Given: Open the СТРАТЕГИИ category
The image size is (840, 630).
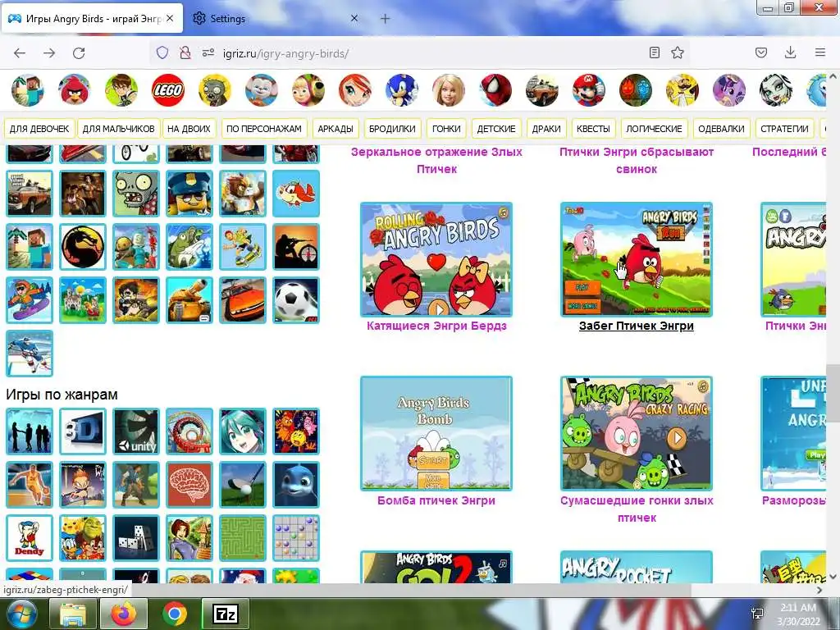Looking at the screenshot, I should (784, 129).
